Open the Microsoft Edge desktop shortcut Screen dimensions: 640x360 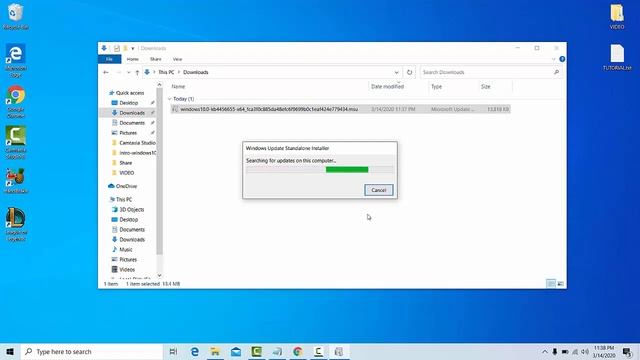(x=16, y=60)
